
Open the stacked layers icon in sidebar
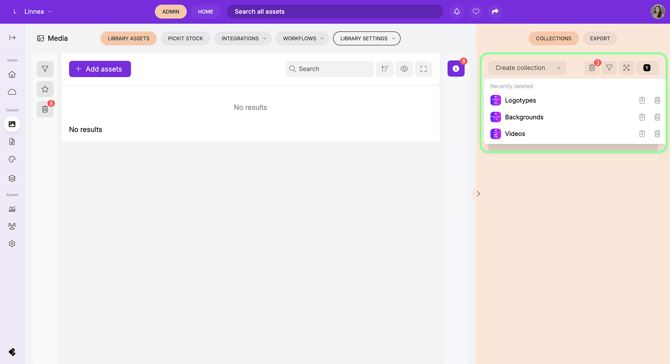pos(12,178)
